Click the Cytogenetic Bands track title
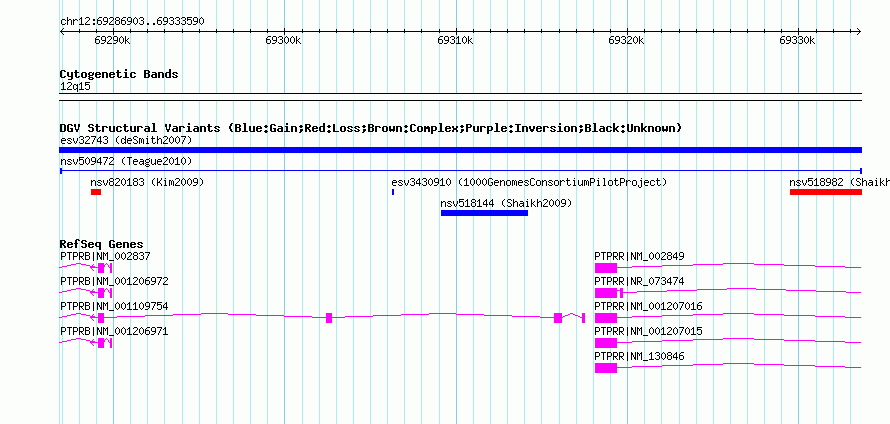This screenshot has height=424, width=890. [119, 74]
